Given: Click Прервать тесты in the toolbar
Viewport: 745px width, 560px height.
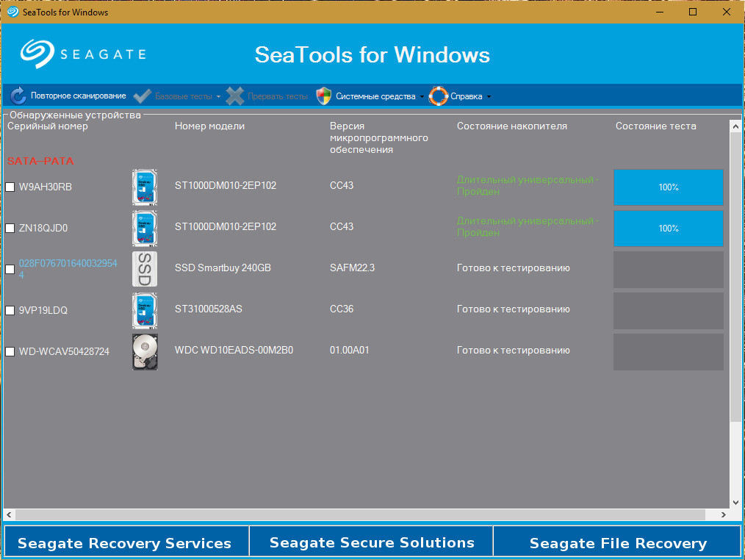Looking at the screenshot, I should (x=278, y=96).
